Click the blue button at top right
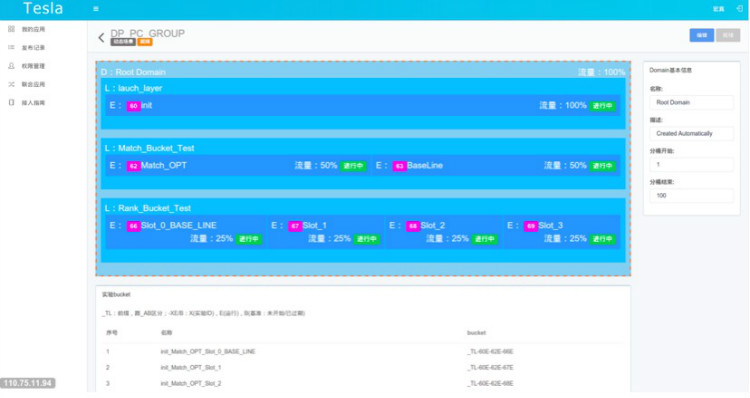The width and height of the screenshot is (750, 398). click(701, 35)
